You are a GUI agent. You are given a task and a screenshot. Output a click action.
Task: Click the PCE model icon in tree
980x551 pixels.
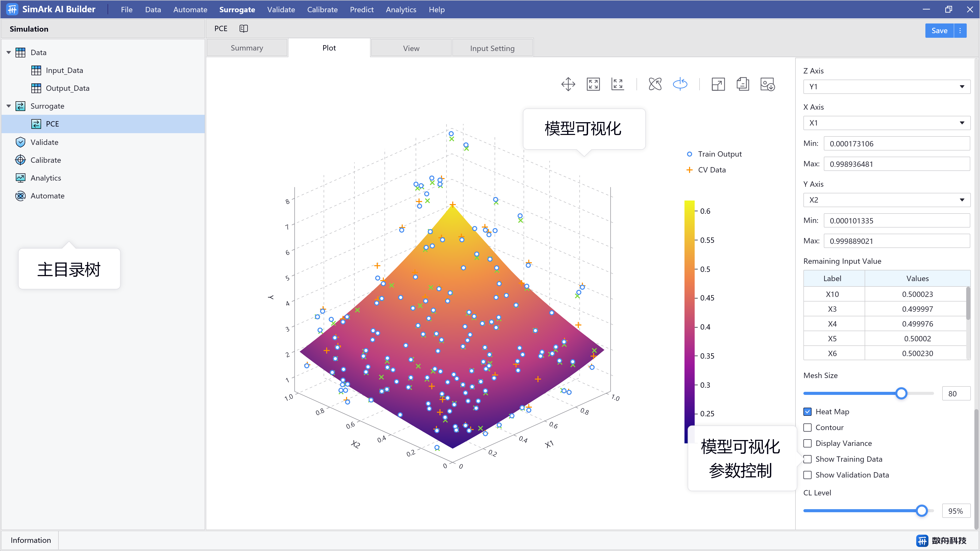(36, 124)
